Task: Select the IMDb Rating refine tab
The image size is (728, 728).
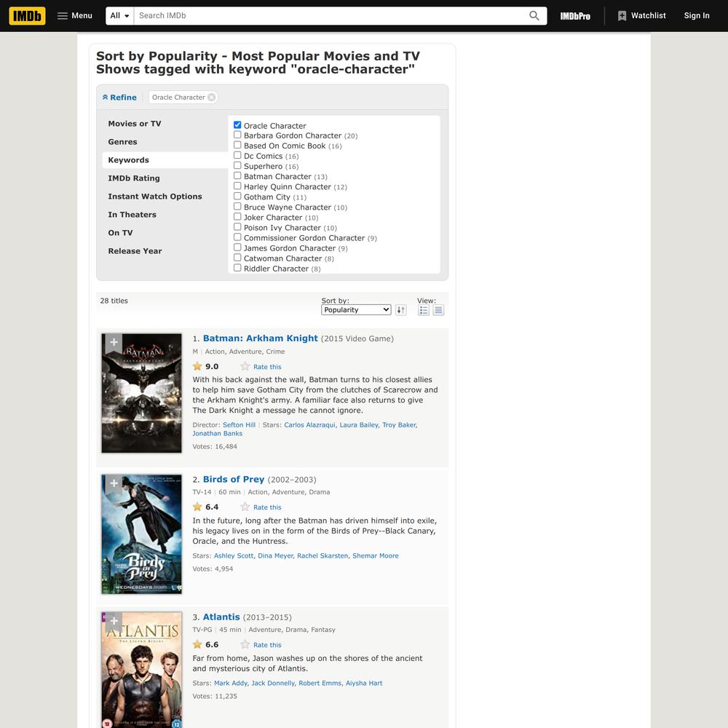Action: [134, 178]
